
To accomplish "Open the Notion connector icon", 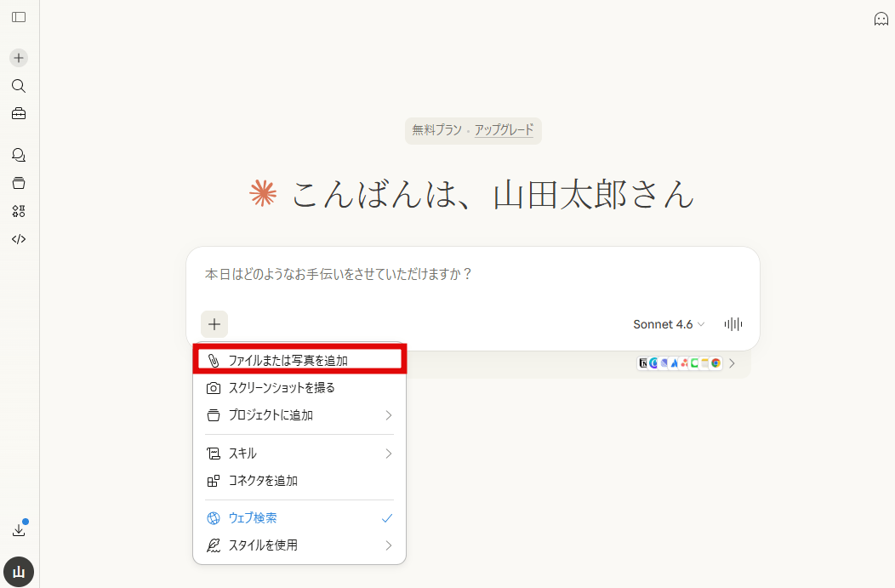I will pos(643,363).
